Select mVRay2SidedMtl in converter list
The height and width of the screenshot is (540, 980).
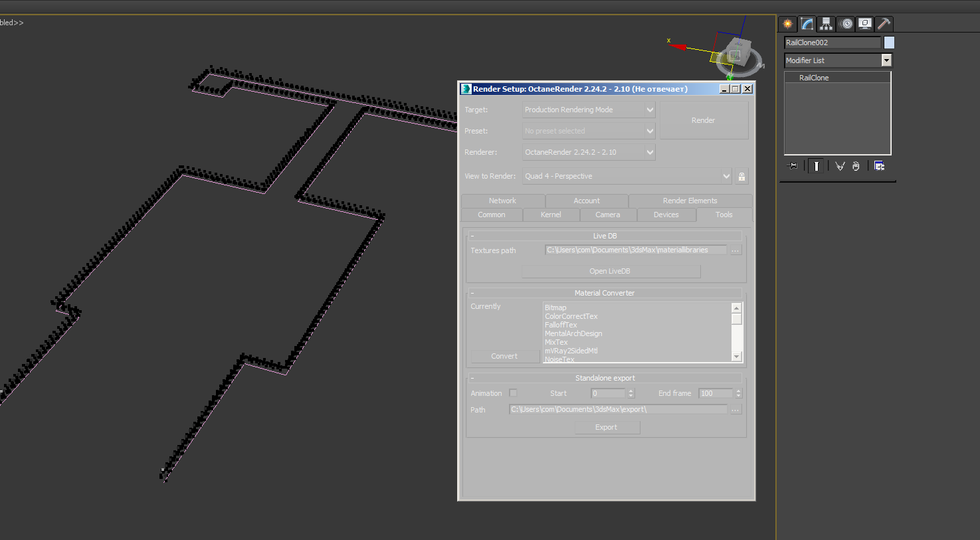571,351
